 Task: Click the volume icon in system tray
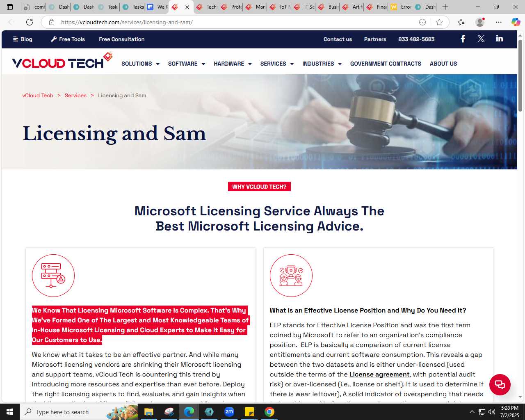tap(492, 412)
